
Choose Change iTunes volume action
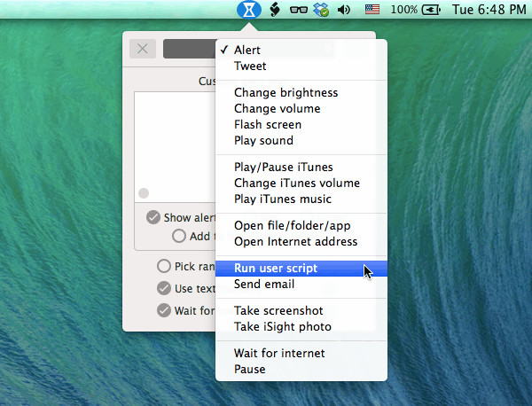(x=301, y=183)
